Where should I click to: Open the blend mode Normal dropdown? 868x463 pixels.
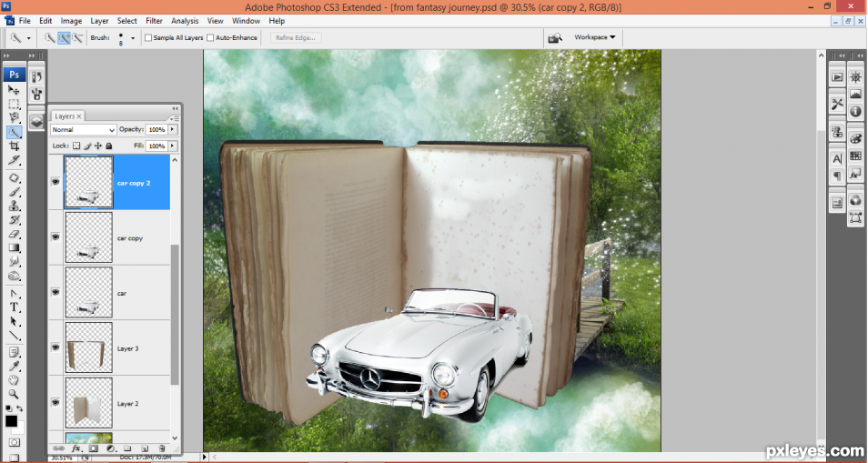(83, 129)
